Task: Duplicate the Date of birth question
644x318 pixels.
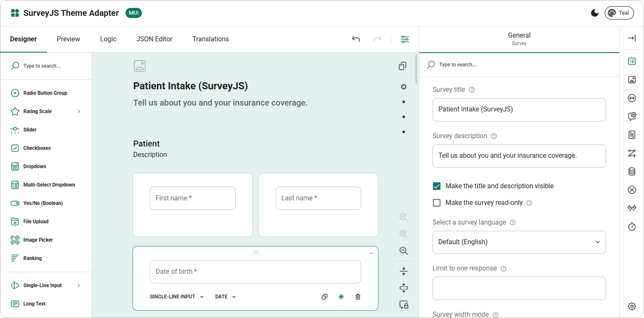Action: tap(325, 297)
